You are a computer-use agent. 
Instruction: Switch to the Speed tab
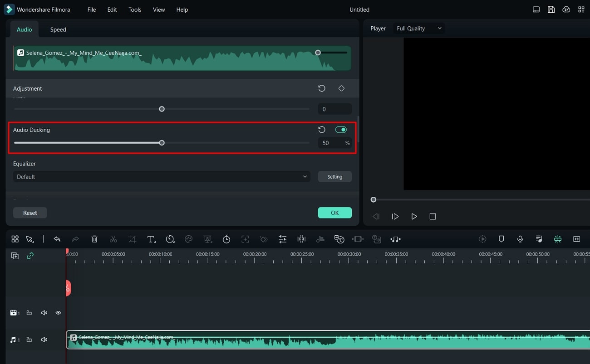point(58,29)
